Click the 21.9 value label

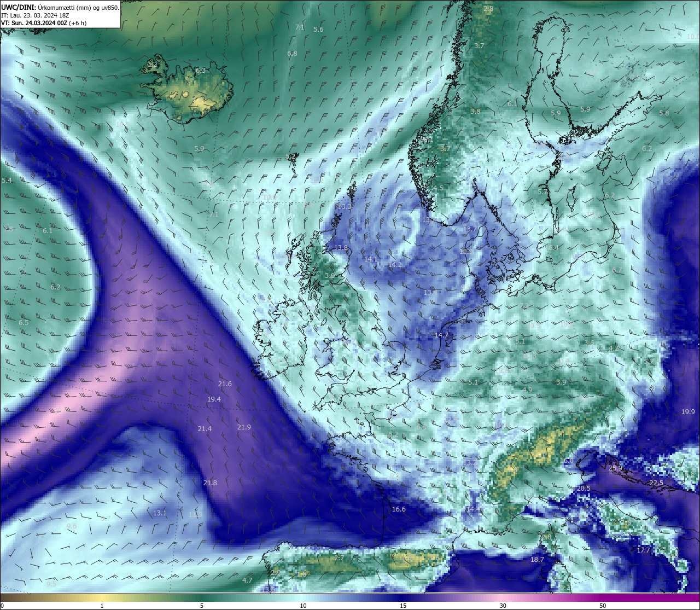click(x=244, y=427)
